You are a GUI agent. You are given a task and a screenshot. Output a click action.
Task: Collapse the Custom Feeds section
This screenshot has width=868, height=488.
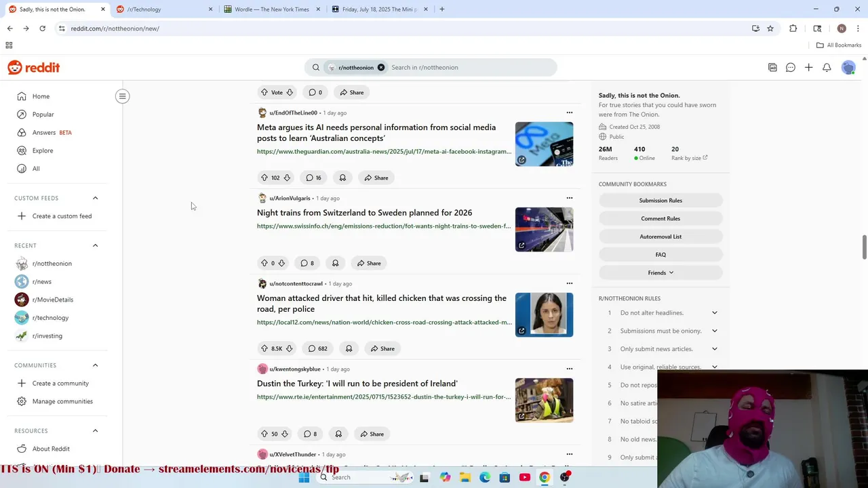95,198
